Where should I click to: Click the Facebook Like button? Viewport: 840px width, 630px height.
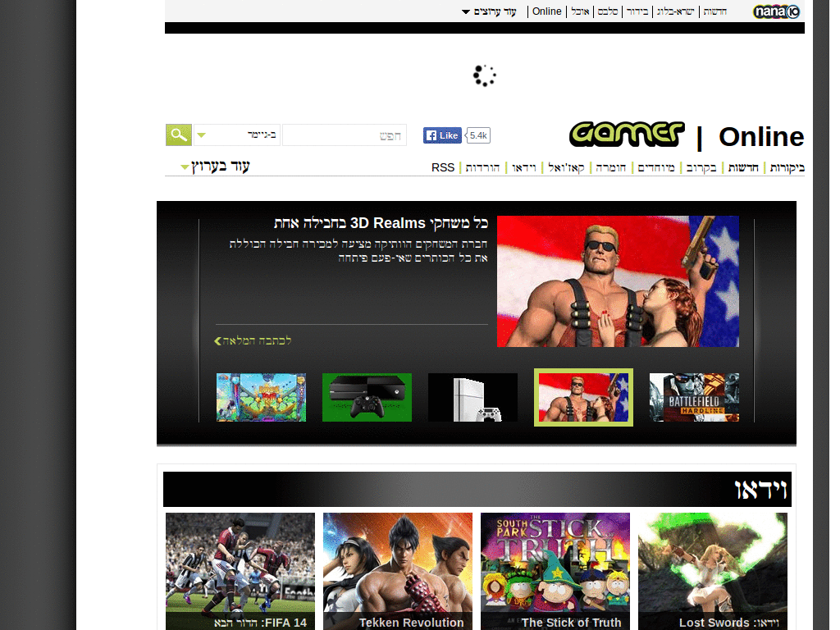[x=442, y=135]
